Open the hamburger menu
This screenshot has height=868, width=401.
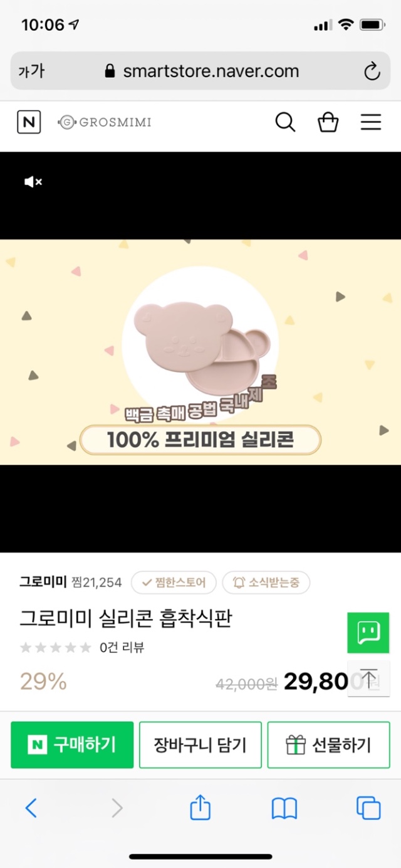point(371,122)
